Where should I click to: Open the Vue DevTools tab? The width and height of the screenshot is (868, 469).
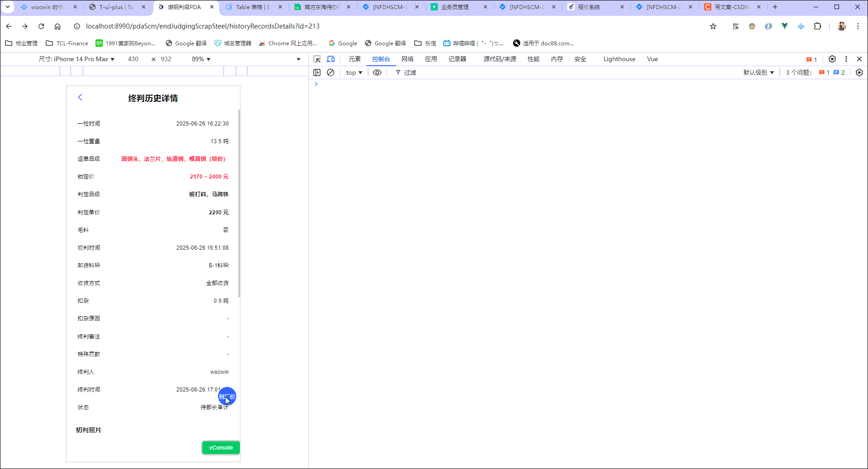[652, 59]
